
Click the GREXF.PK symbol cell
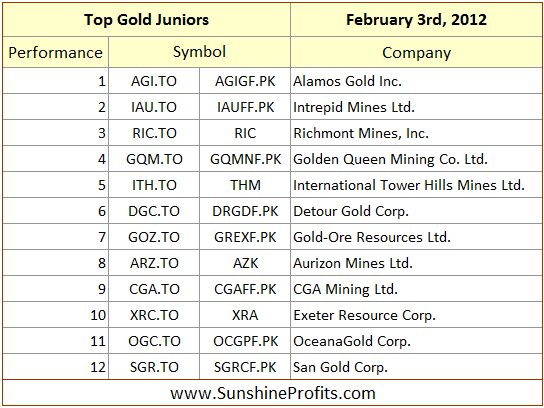point(245,237)
